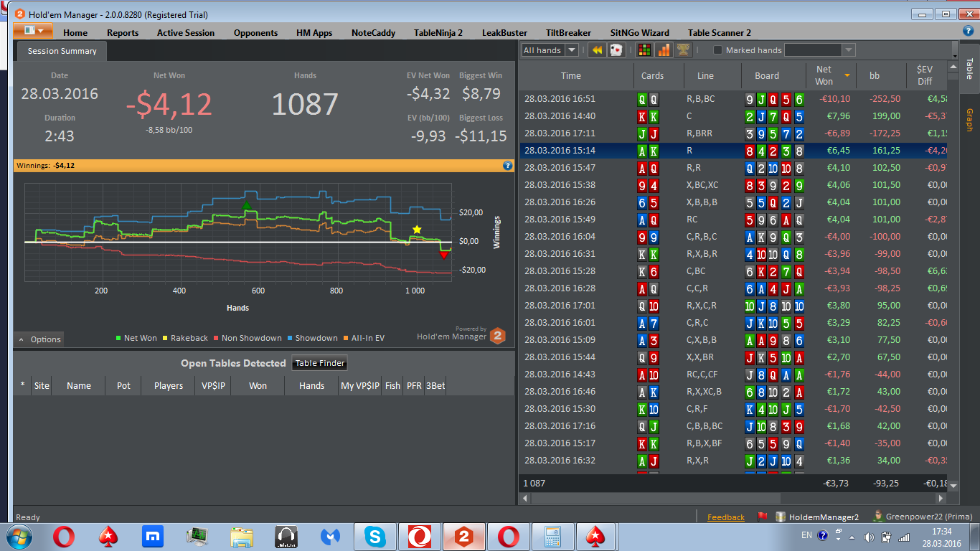This screenshot has height=551, width=980.
Task: Expand the All hands filter dropdown
Action: [x=572, y=50]
